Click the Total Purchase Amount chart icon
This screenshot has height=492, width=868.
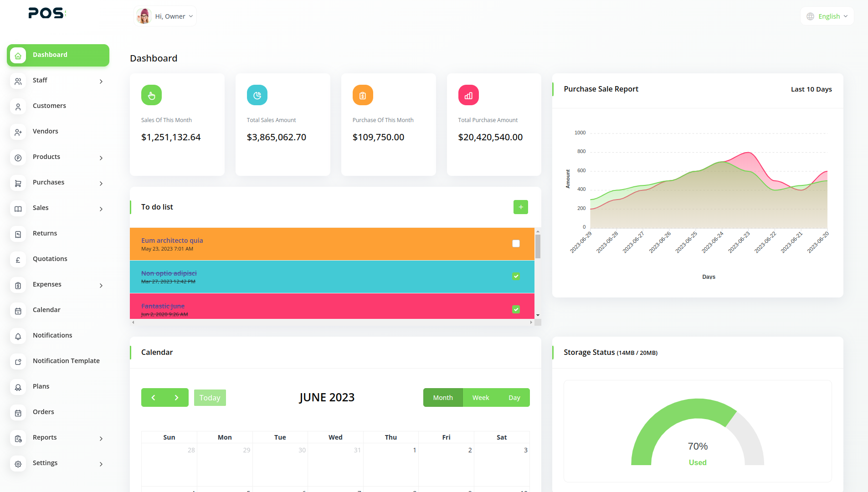pos(468,95)
